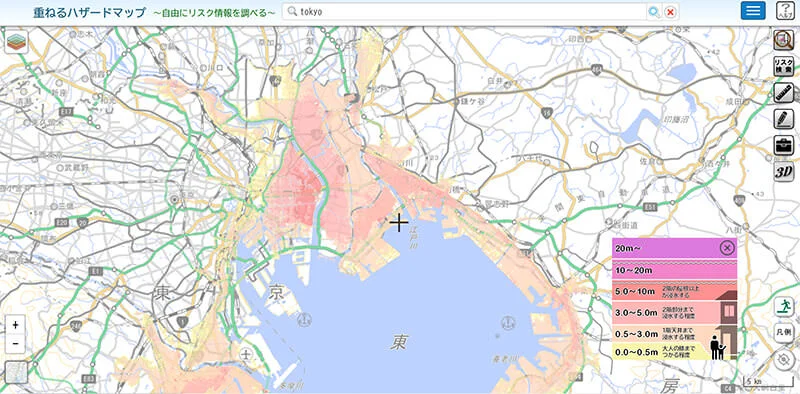Viewport: 800px width, 394px height.
Task: Close the flood depth legend panel
Action: pos(727,248)
